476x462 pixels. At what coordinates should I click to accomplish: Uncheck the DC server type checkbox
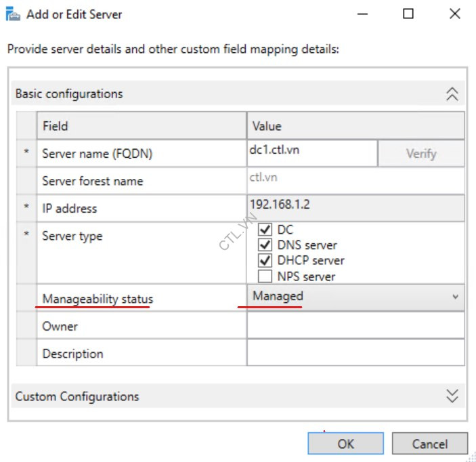point(265,230)
